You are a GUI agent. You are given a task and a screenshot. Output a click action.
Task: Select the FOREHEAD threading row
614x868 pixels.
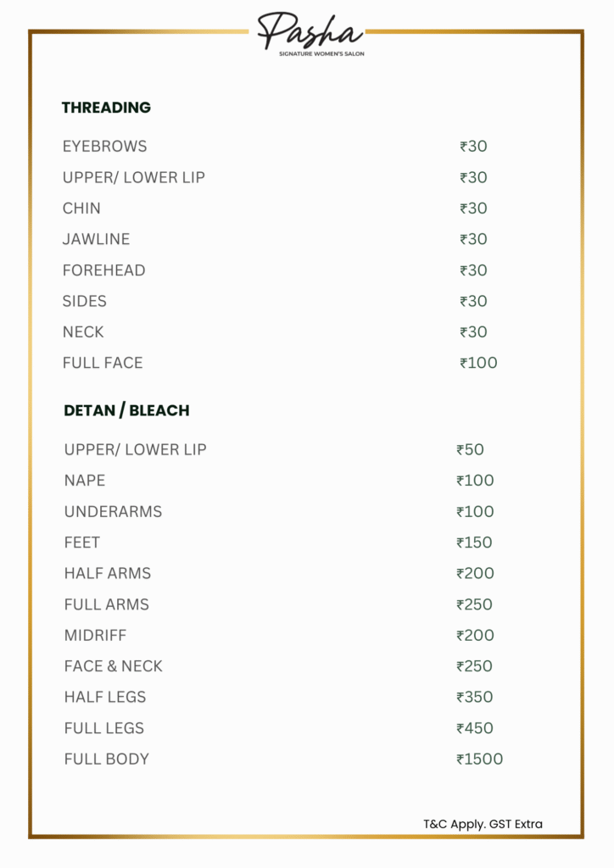tap(103, 270)
